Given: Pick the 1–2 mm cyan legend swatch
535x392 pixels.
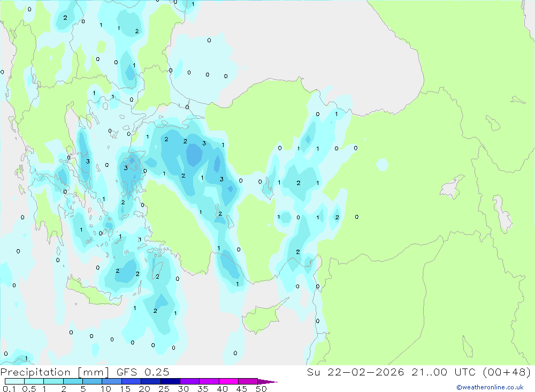Looking at the screenshot, I should 53,381.
